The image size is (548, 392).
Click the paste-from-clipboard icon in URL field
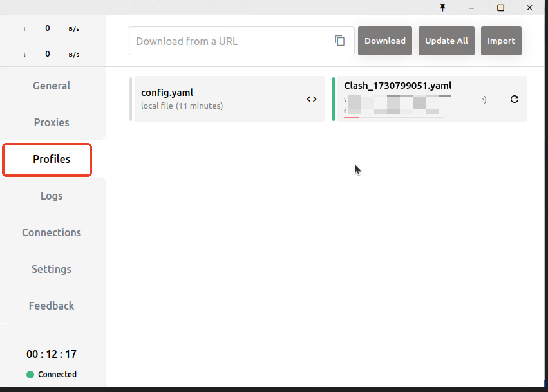(340, 41)
